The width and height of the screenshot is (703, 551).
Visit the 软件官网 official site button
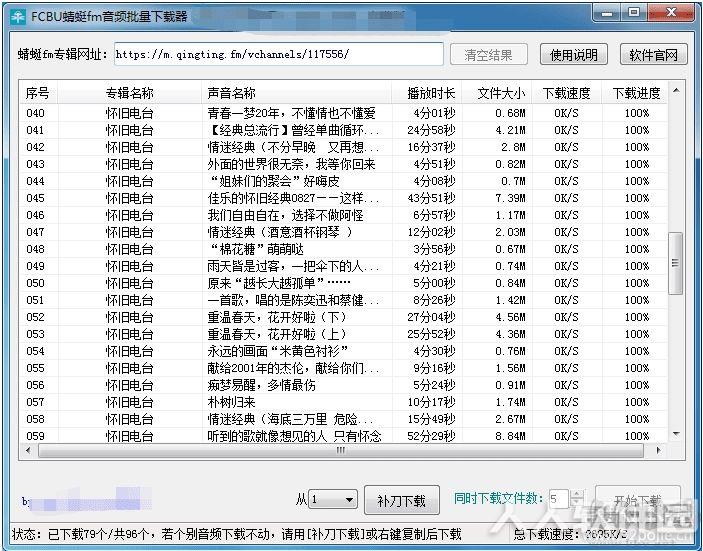click(653, 55)
